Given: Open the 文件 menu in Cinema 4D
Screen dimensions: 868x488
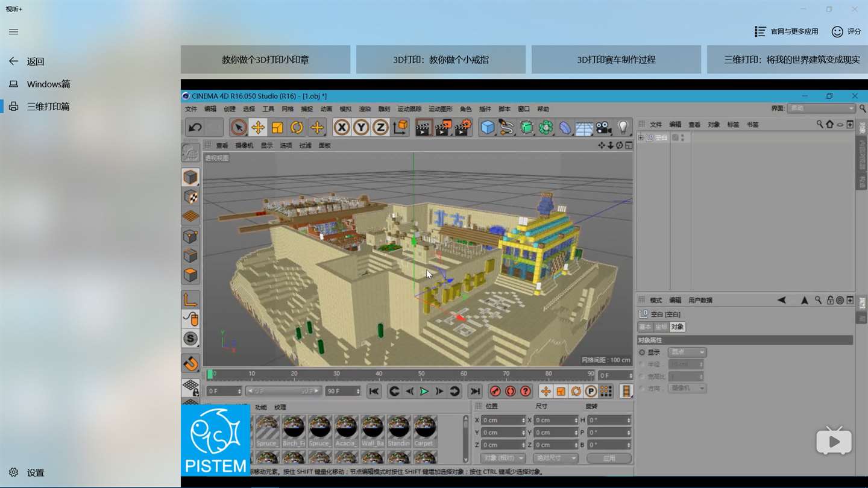Looking at the screenshot, I should (191, 109).
